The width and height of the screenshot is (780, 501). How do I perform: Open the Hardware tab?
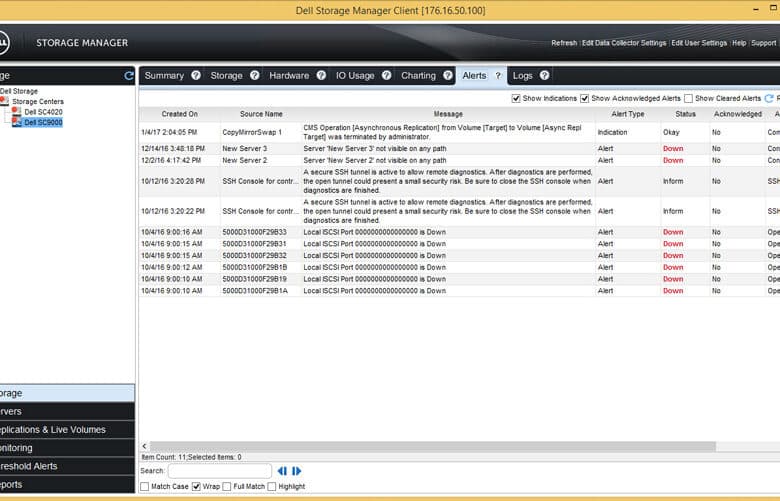289,76
